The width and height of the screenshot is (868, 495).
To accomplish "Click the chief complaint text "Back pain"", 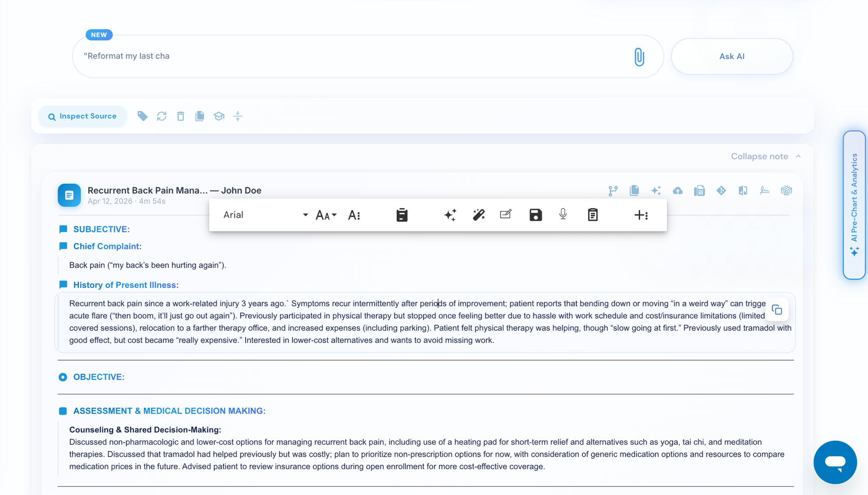I will tap(87, 265).
